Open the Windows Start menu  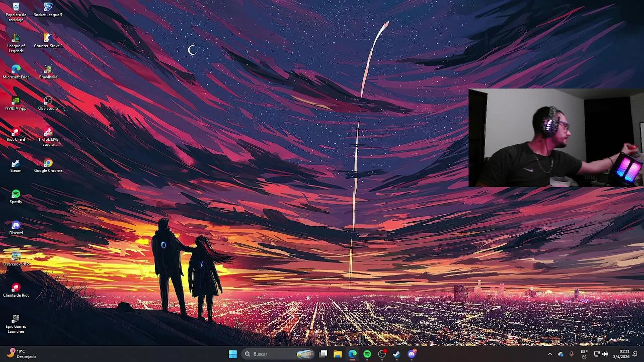[232, 354]
